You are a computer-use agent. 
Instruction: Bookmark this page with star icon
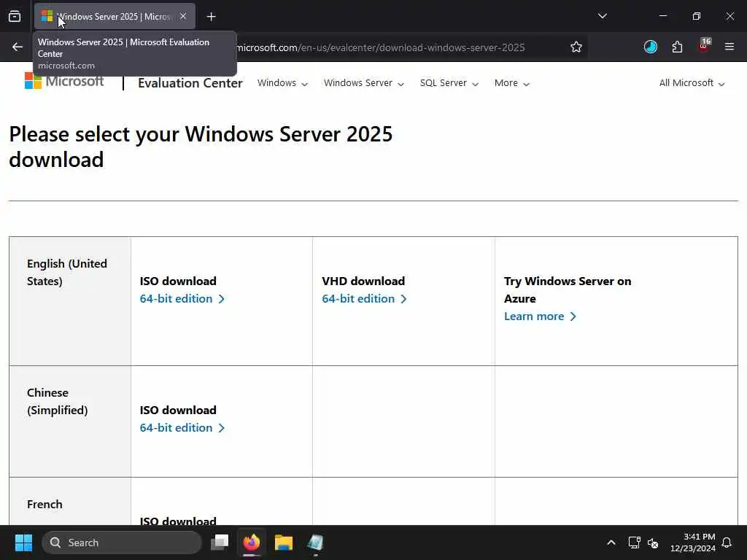pos(576,47)
